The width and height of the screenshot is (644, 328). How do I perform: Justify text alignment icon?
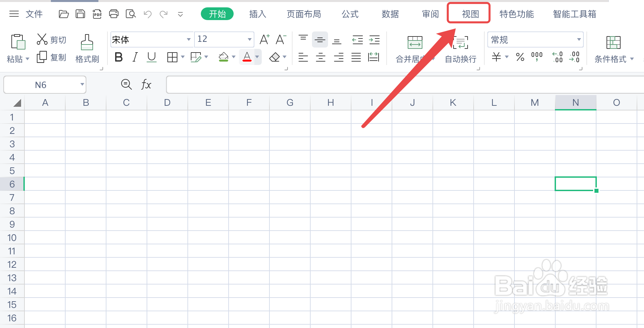(356, 57)
